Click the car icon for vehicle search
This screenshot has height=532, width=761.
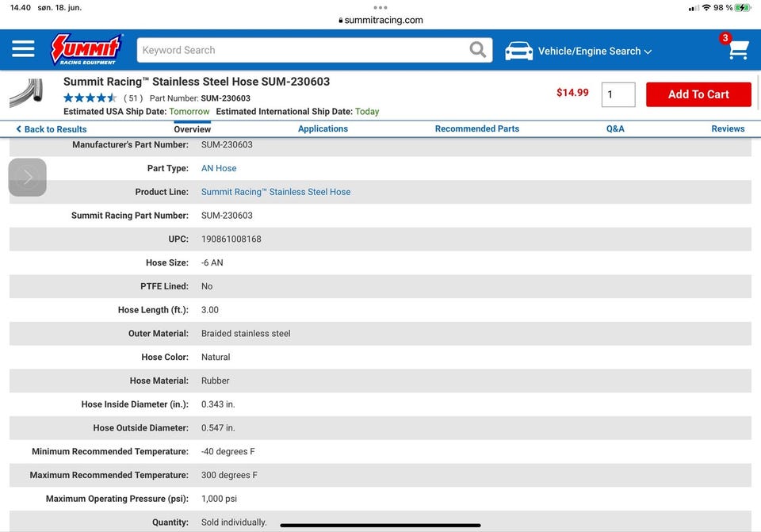click(x=518, y=51)
